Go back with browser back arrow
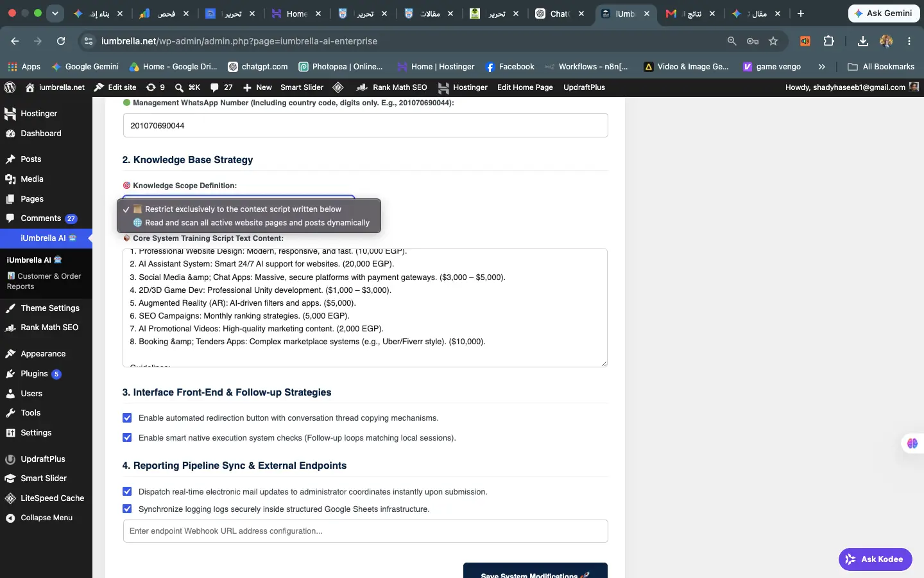This screenshot has height=578, width=924. point(15,41)
